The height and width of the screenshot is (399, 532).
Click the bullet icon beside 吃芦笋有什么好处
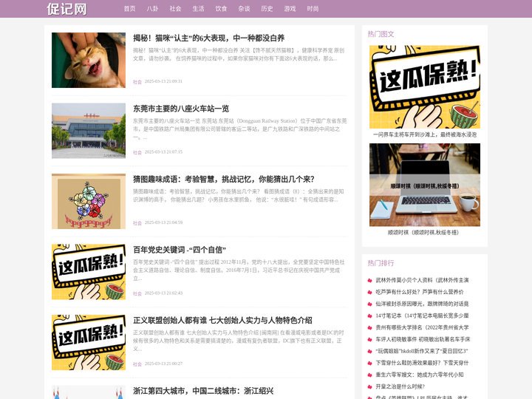(x=370, y=293)
